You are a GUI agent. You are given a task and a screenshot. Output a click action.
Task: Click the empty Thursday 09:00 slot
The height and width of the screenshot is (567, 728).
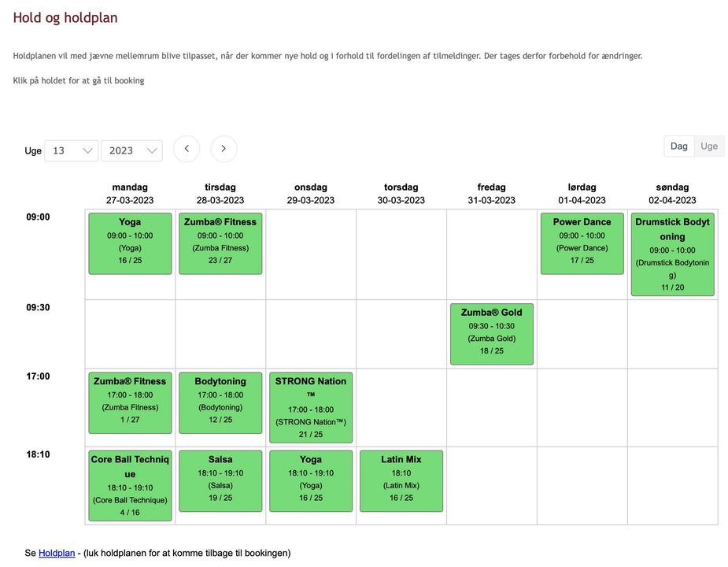[401, 254]
